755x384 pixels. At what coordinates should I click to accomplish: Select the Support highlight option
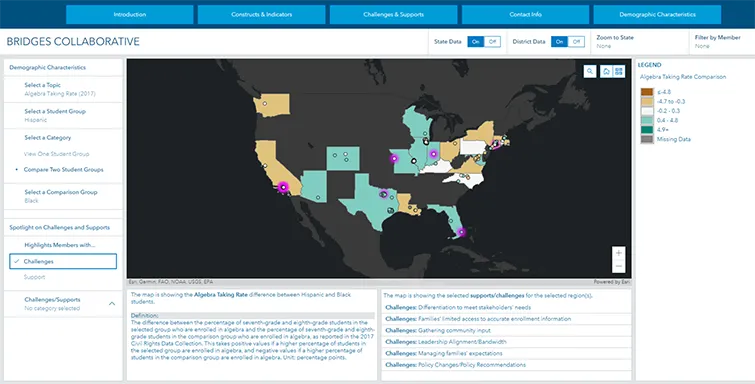click(x=34, y=277)
